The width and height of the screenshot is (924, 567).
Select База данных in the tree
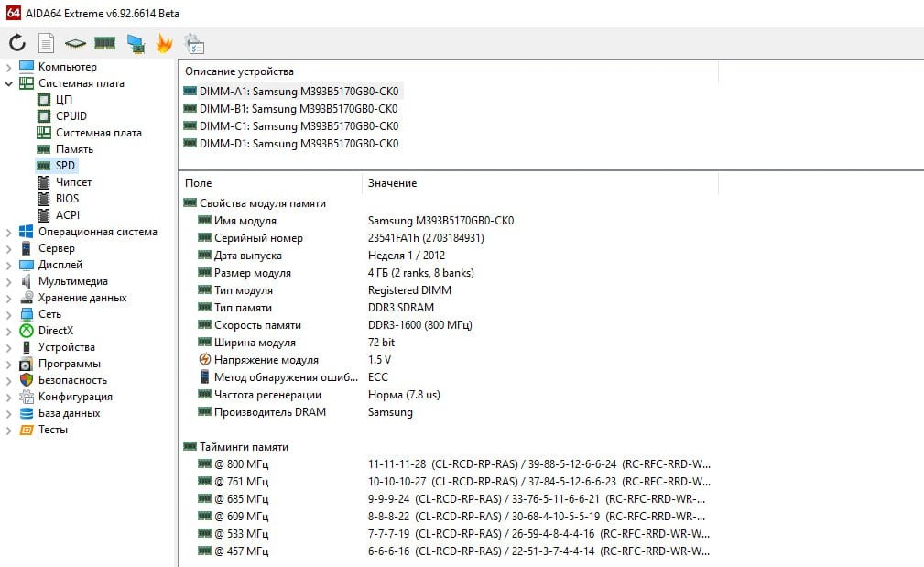[x=69, y=413]
